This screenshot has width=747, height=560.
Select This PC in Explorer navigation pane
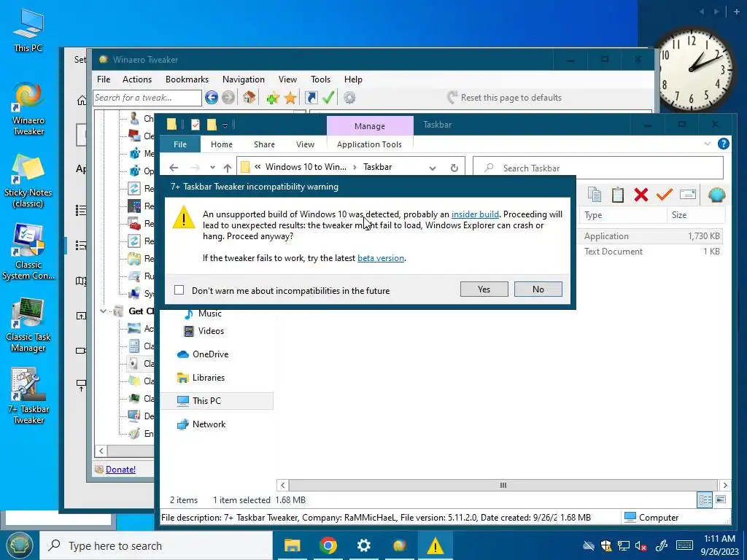217,400
